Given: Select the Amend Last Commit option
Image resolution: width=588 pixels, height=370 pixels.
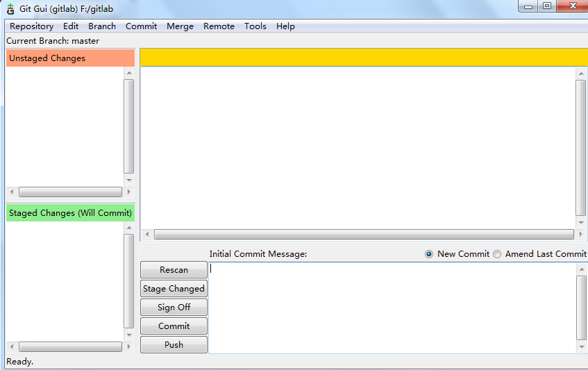Looking at the screenshot, I should click(497, 254).
